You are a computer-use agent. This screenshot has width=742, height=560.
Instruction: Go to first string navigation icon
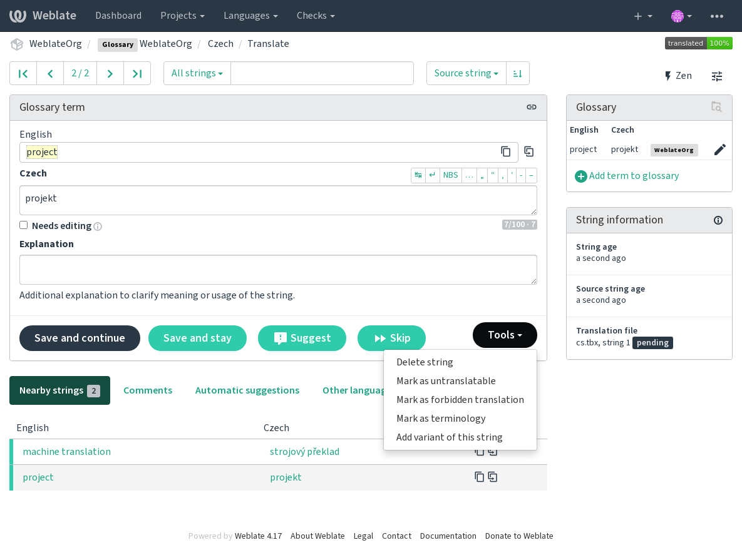(23, 73)
